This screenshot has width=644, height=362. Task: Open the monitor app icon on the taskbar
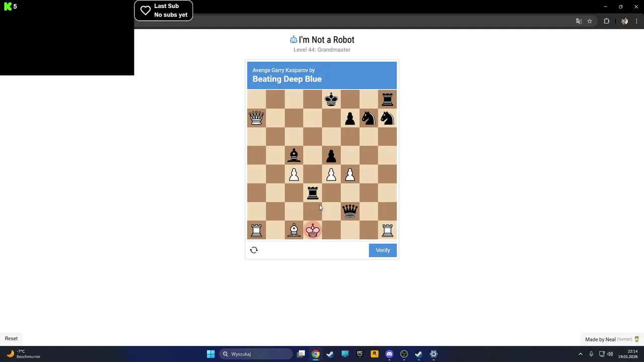point(345,354)
